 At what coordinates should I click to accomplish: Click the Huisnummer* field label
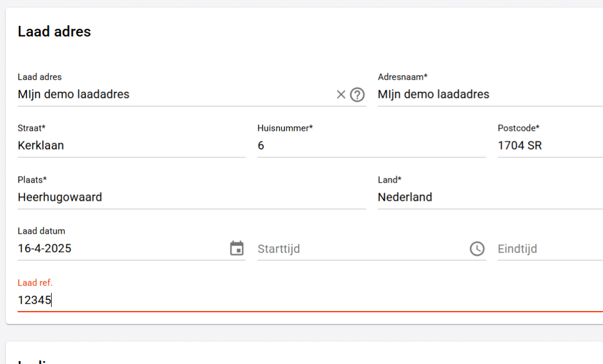285,128
